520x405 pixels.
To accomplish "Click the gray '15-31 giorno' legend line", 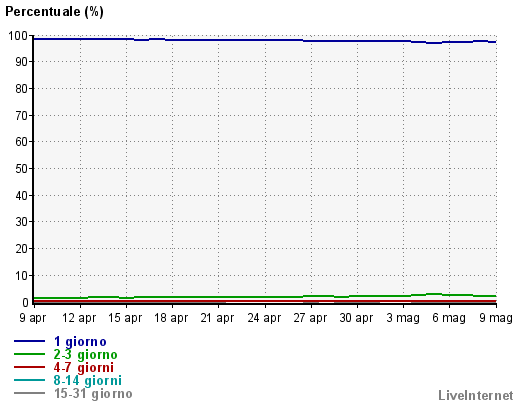I will tap(29, 393).
